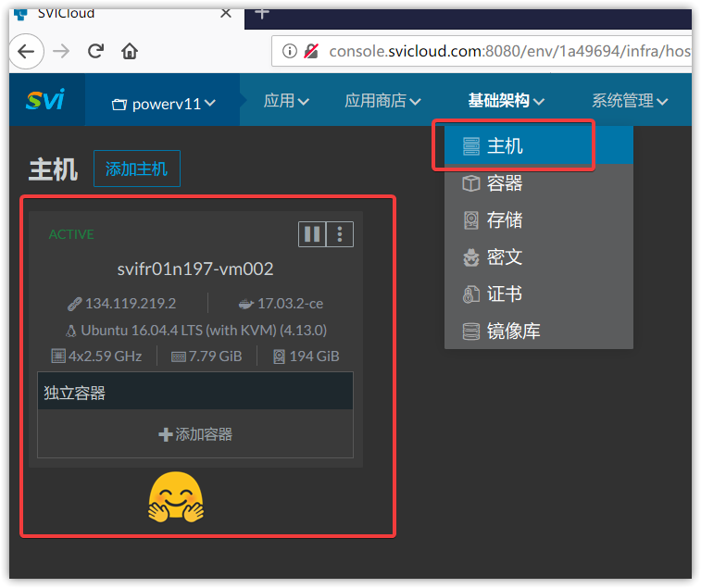Click the 4x2.59 GHz CPU value
Image resolution: width=701 pixels, height=588 pixels.
tap(105, 356)
